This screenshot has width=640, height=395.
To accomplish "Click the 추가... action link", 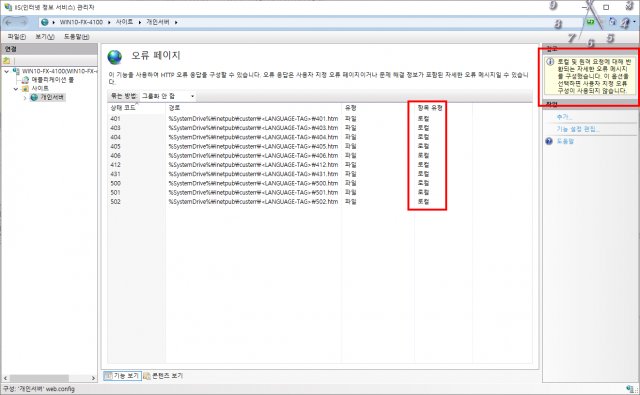I will 564,117.
